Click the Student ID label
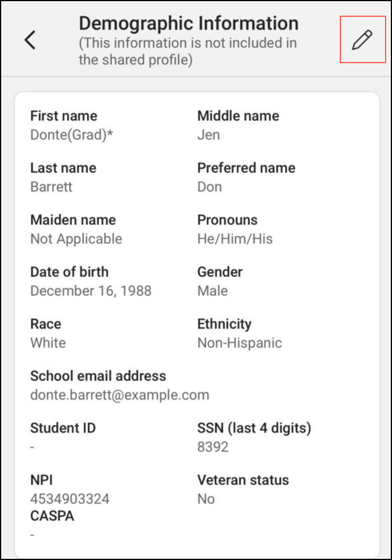 tap(63, 428)
